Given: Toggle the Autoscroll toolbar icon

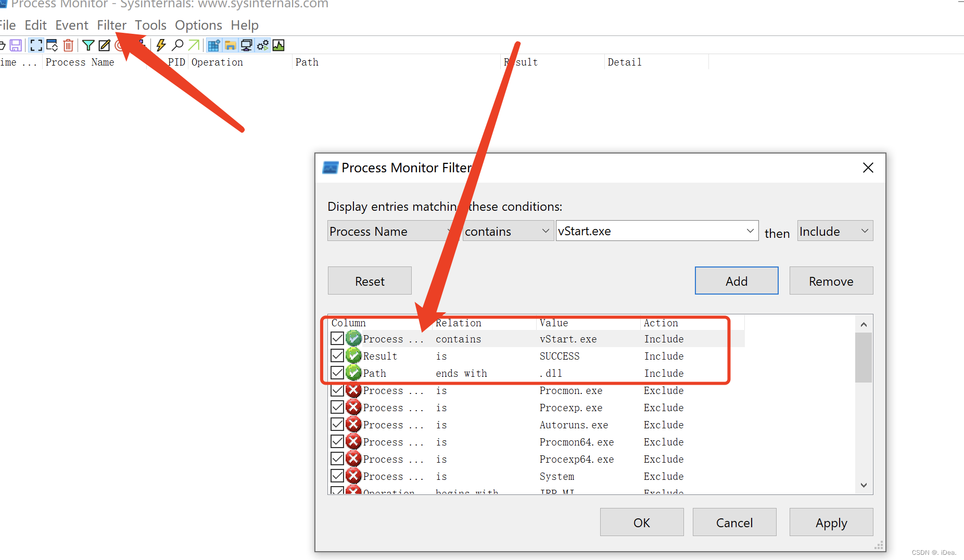Looking at the screenshot, I should click(52, 45).
